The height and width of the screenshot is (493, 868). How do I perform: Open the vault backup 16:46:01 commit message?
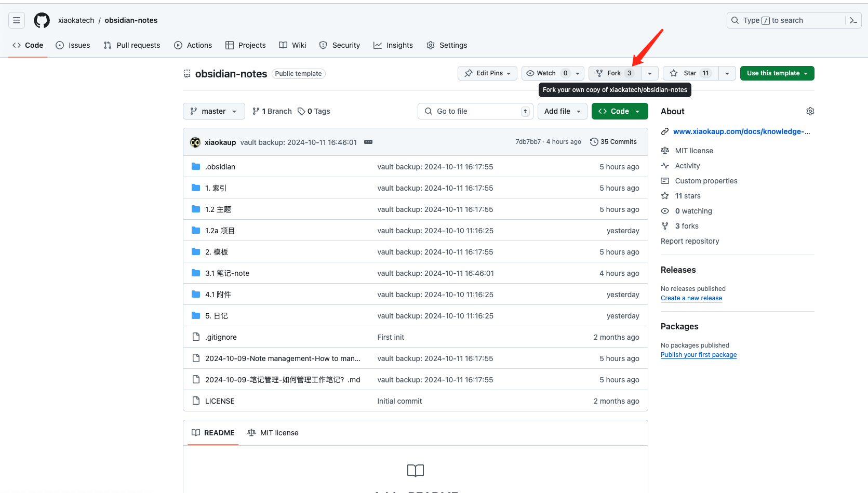[299, 142]
